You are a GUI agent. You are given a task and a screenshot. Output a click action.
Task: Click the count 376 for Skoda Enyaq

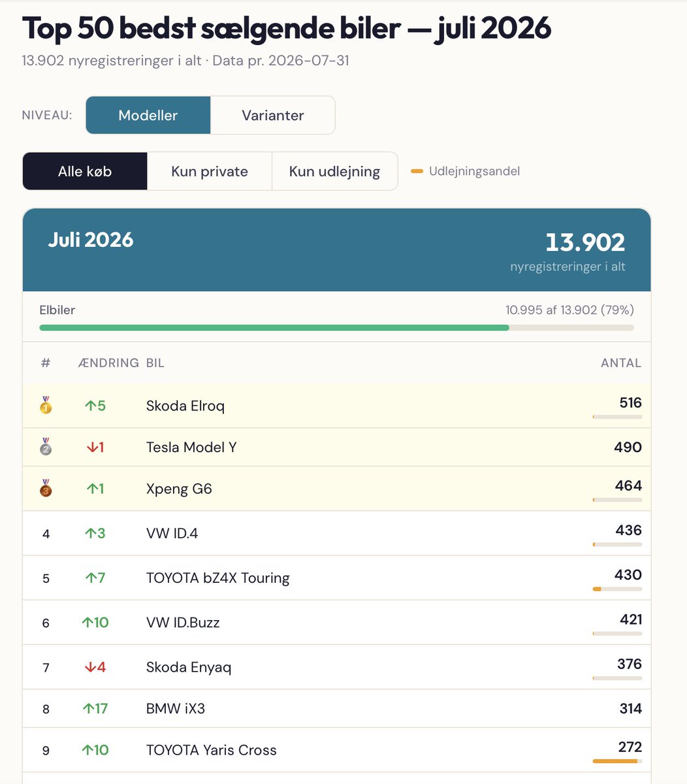point(630,664)
